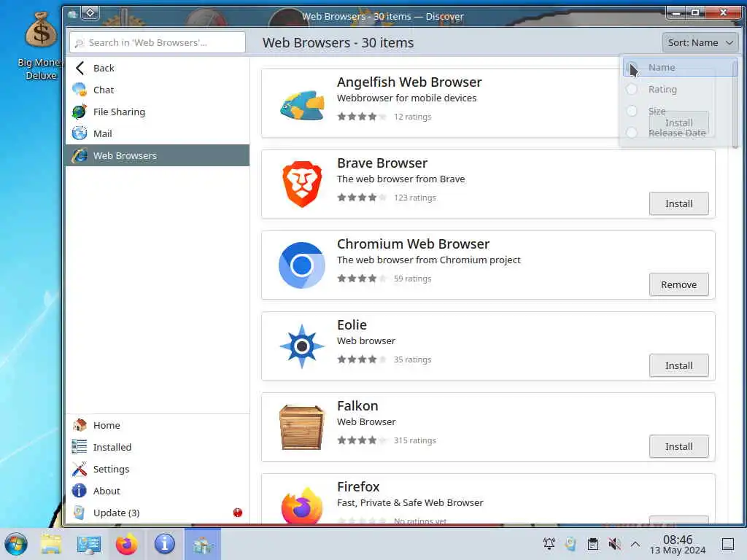Click the About info icon in sidebar
Viewport: 747px width, 560px height.
pos(80,491)
